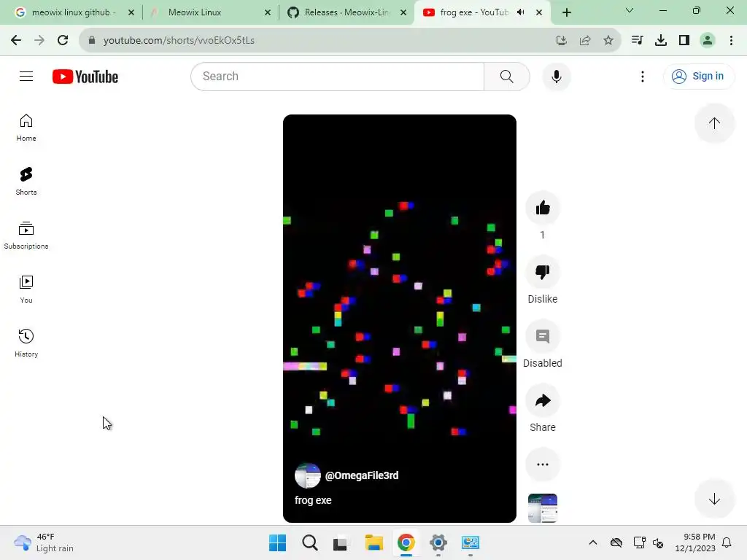Click Chrome icon in the taskbar

point(406,542)
